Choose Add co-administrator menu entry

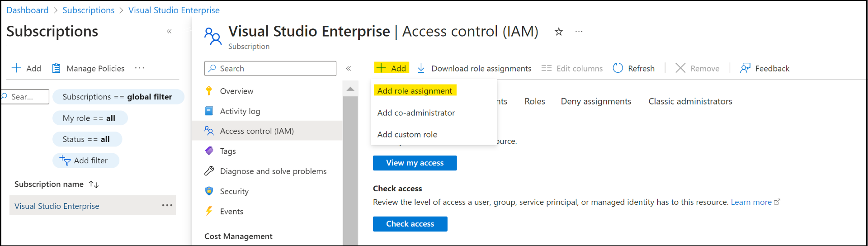pyautogui.click(x=416, y=113)
